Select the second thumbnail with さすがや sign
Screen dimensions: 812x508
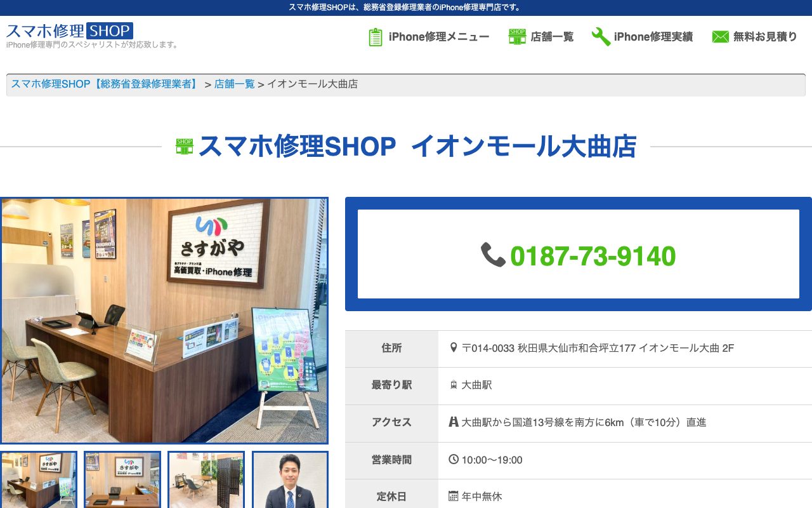pos(122,479)
